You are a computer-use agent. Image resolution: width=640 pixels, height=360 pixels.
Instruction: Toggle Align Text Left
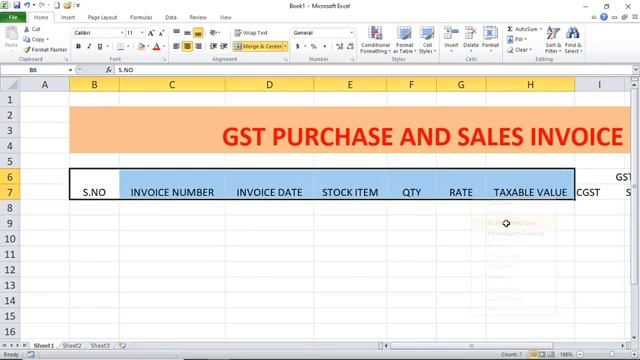tap(176, 47)
